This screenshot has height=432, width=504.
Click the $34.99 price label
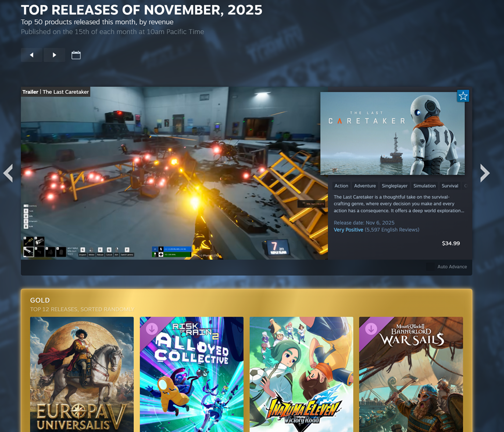tap(451, 243)
